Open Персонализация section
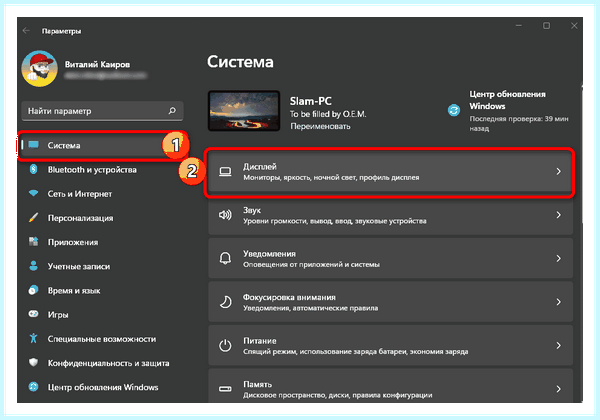This screenshot has width=600, height=420. coord(80,218)
